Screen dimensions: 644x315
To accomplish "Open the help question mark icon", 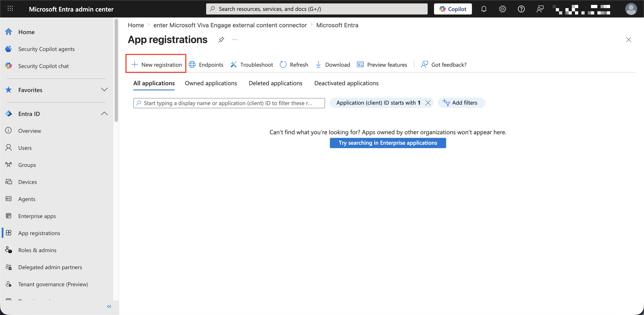I will (x=521, y=9).
